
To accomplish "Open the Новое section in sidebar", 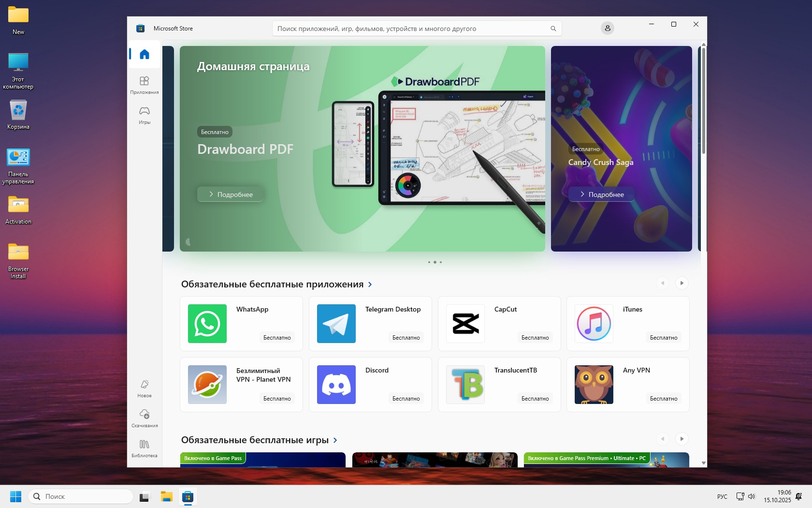I will [144, 388].
